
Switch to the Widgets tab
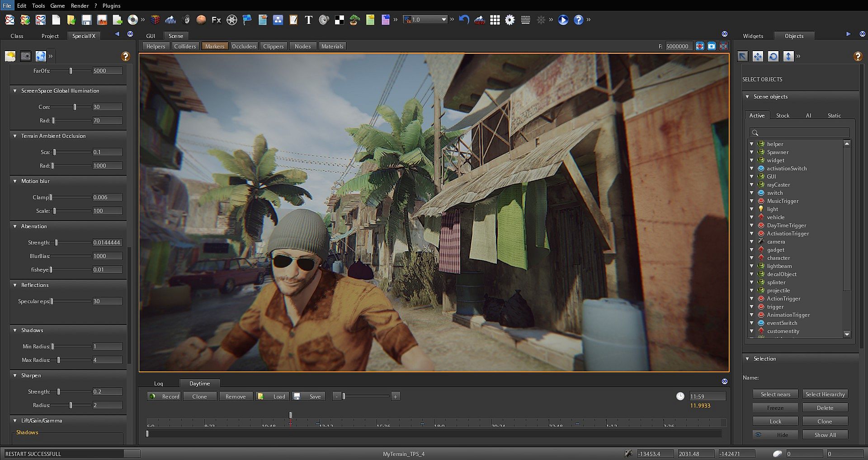[753, 36]
